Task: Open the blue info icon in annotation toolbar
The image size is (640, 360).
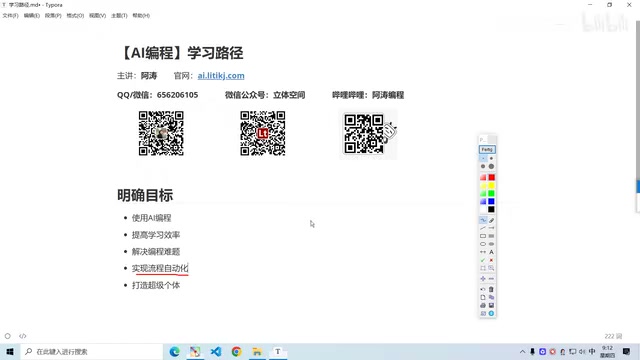Action: 491,313
